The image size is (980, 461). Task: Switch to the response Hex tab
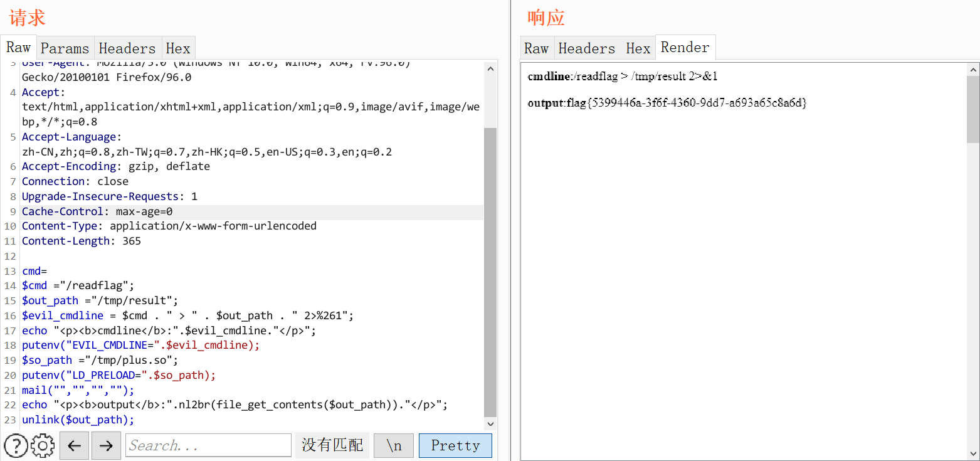pos(638,48)
